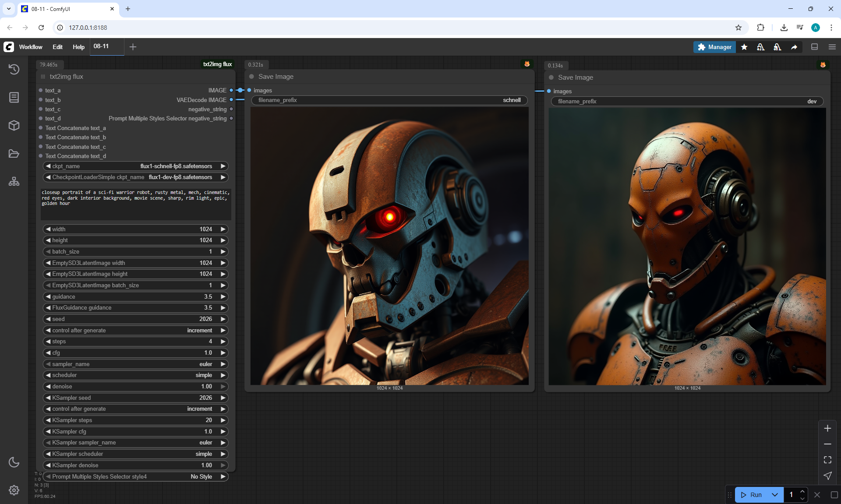
Task: Open the Run options dropdown arrow
Action: (x=775, y=495)
